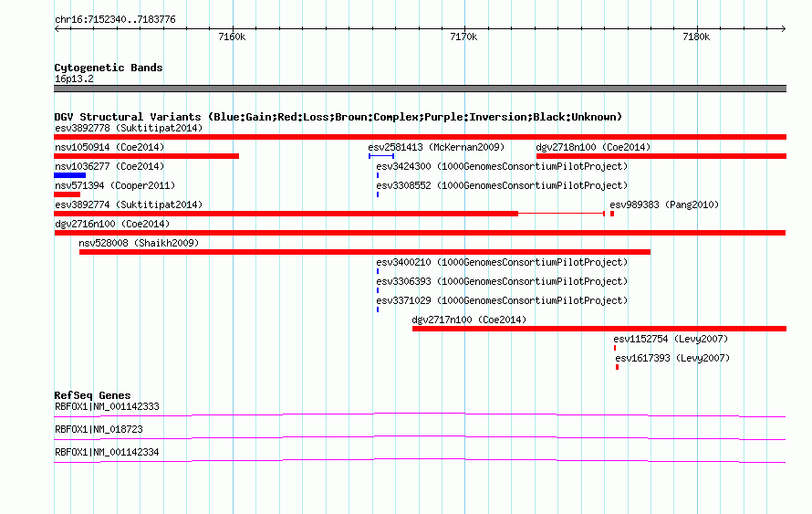Click the 16p13.2 band label
Screen dimensions: 812x514
point(74,79)
